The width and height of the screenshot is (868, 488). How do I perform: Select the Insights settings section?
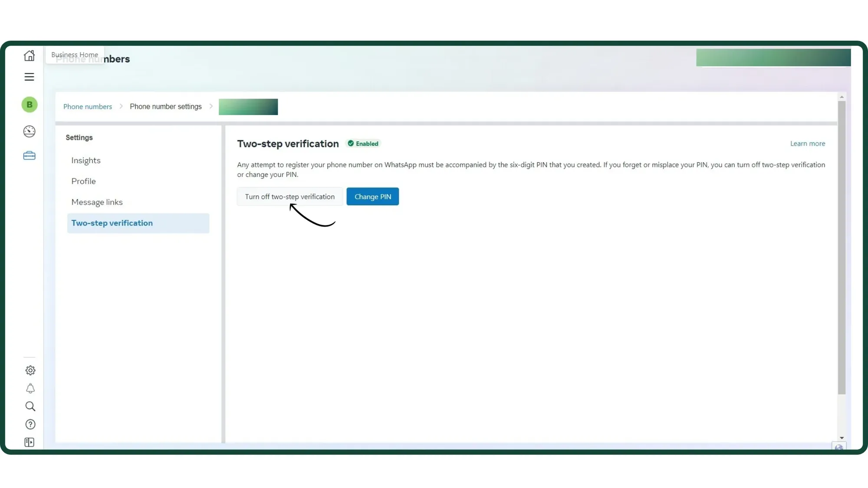tap(86, 160)
